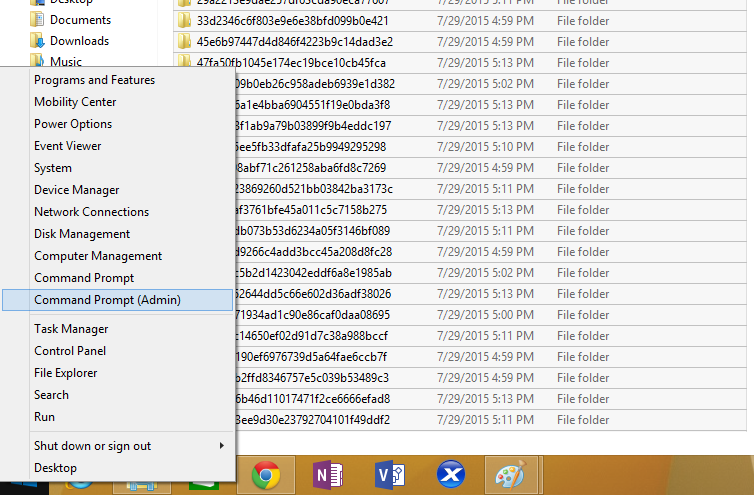Select Music in the navigation pane
The height and width of the screenshot is (497, 754).
click(66, 62)
